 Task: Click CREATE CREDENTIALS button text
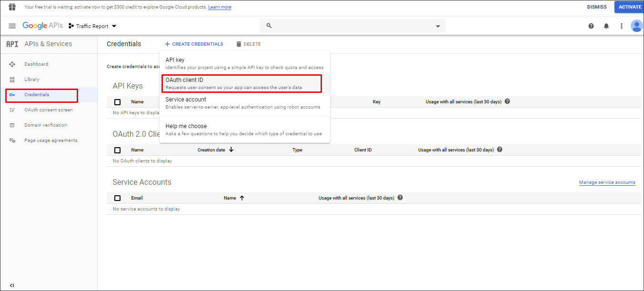[x=198, y=44]
